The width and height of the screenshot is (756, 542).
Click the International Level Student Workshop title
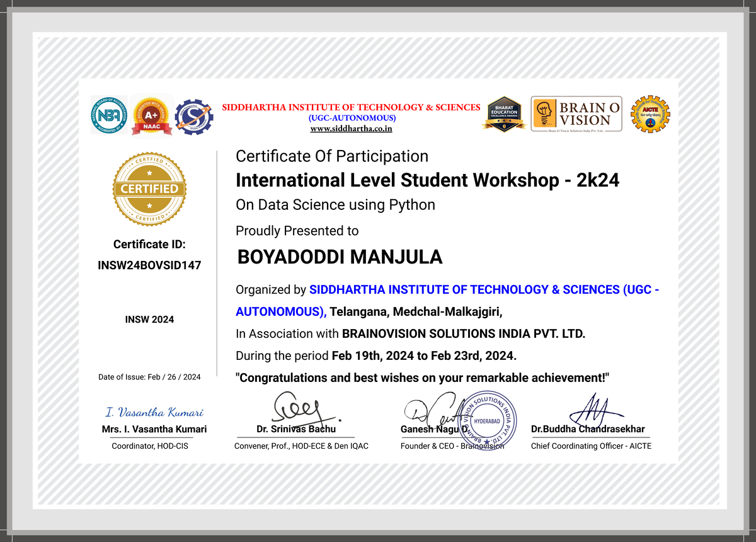point(427,180)
